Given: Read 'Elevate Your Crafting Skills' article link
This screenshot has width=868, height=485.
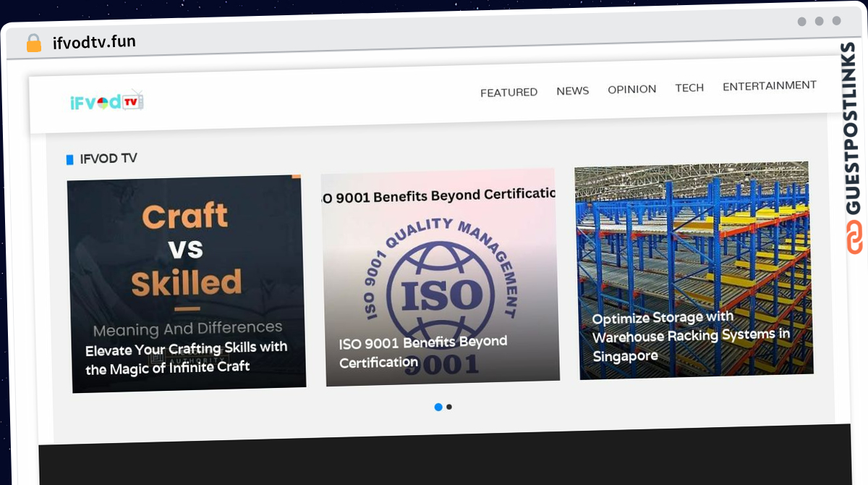Looking at the screenshot, I should click(x=187, y=358).
